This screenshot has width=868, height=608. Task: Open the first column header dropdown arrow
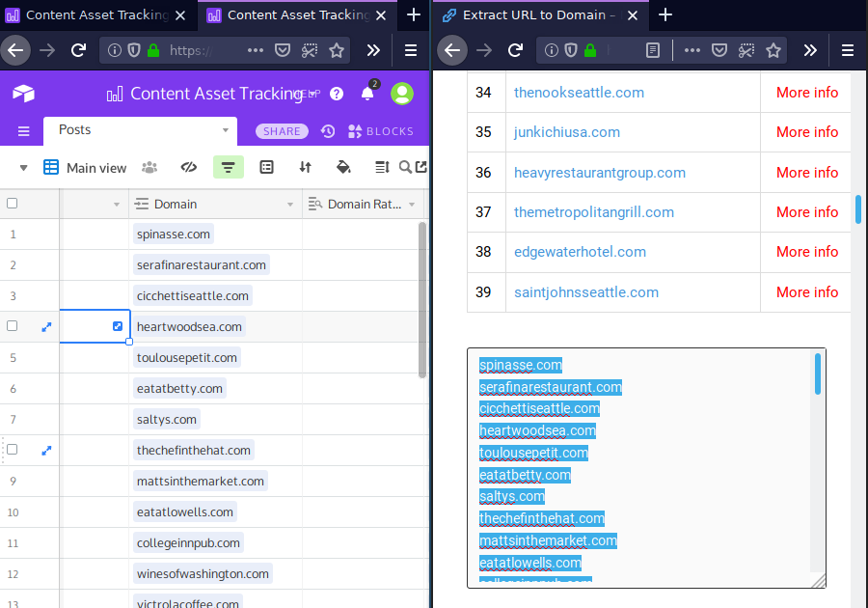[x=117, y=205]
